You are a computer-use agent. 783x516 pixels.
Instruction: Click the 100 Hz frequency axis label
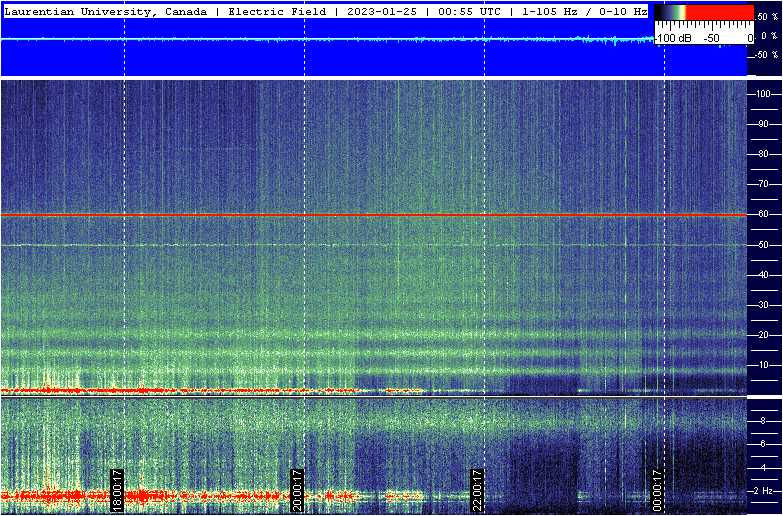click(762, 93)
